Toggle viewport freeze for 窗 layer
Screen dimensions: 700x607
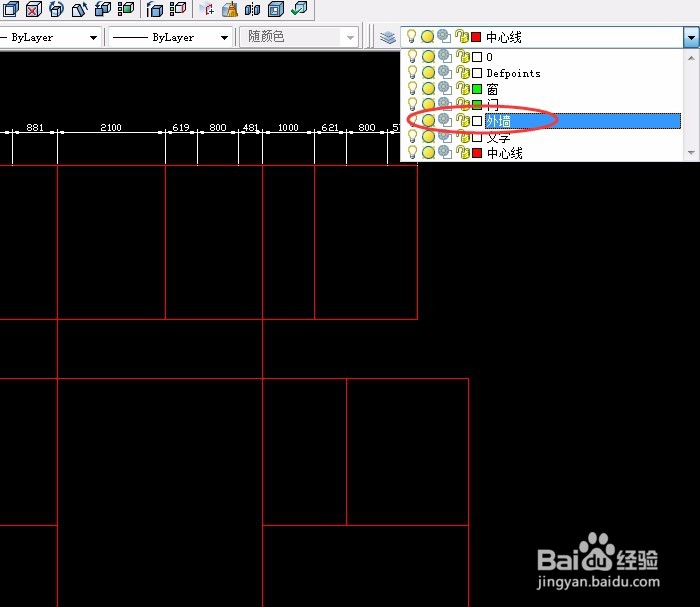444,88
